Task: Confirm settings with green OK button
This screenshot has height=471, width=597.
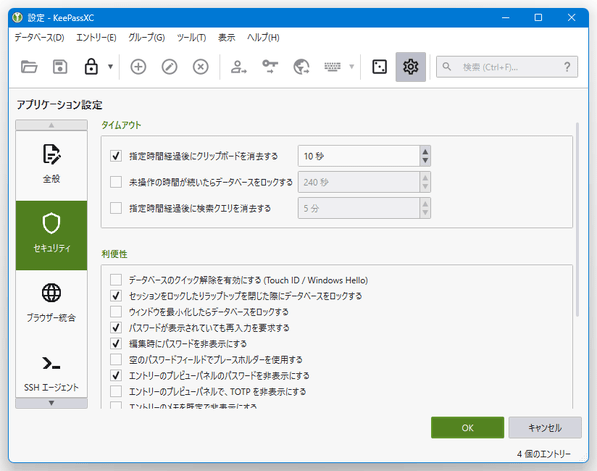Action: tap(468, 428)
